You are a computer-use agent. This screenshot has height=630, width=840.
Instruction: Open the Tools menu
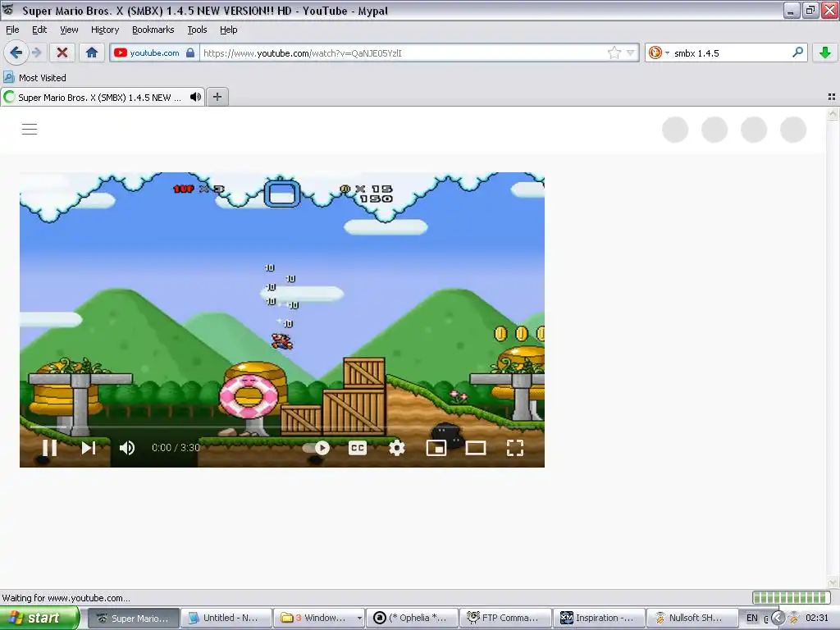click(x=197, y=30)
